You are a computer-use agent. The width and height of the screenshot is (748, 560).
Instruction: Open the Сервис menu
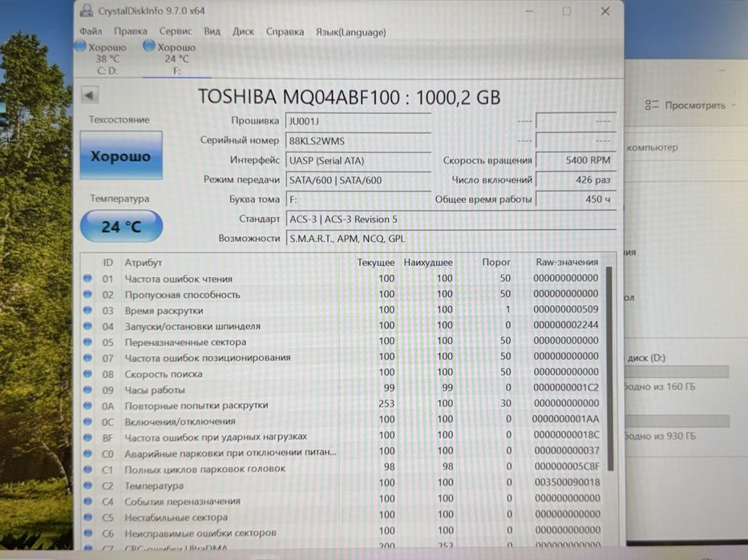point(176,31)
